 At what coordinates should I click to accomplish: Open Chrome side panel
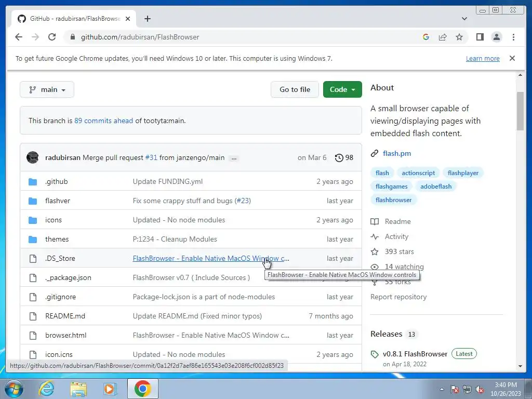[480, 37]
